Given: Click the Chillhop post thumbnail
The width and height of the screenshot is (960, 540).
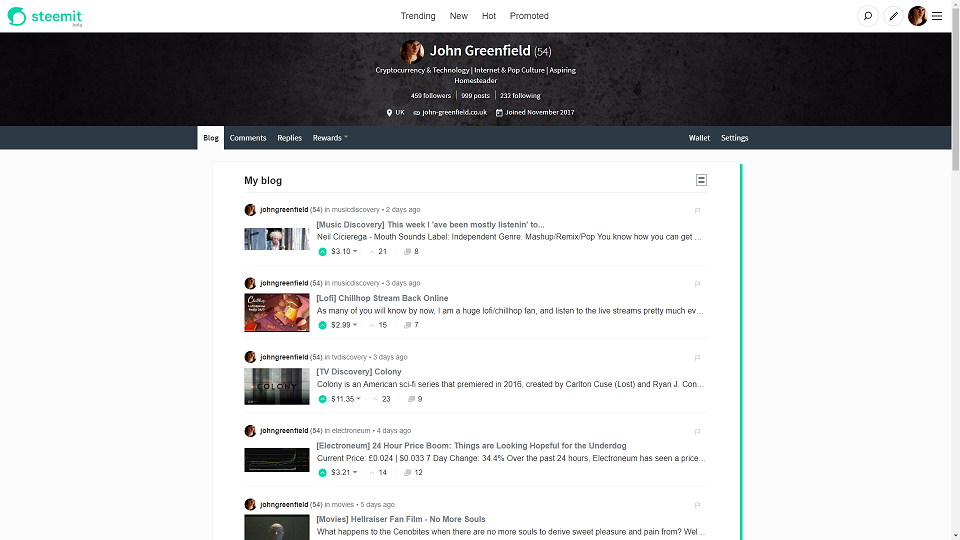Looking at the screenshot, I should 277,312.
